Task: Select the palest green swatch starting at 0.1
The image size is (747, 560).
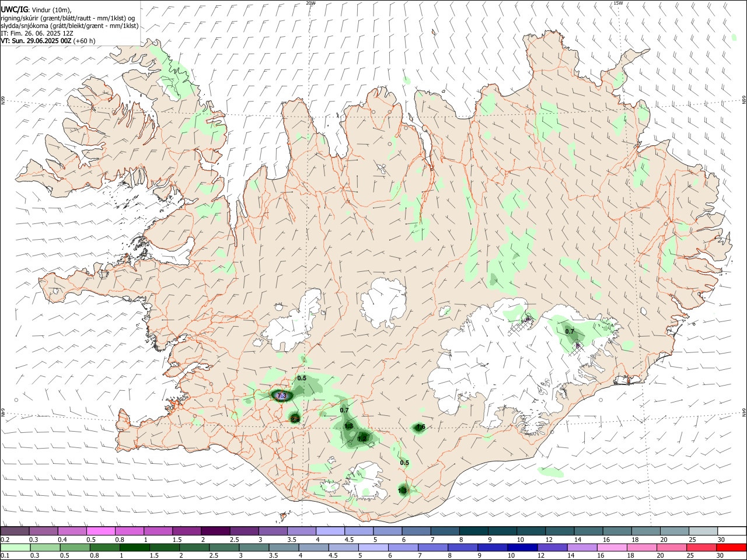Action: pos(15,548)
